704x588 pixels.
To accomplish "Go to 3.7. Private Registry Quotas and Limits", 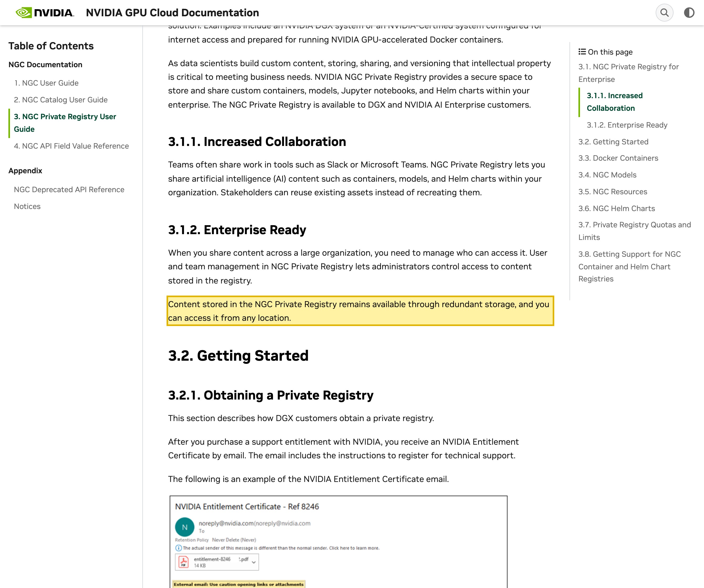I will coord(635,231).
